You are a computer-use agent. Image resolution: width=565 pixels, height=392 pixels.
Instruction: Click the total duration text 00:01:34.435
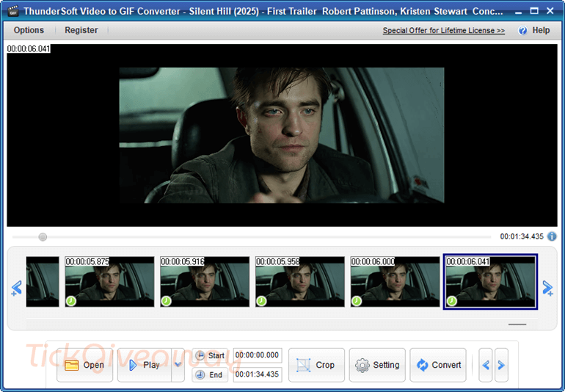[522, 236]
